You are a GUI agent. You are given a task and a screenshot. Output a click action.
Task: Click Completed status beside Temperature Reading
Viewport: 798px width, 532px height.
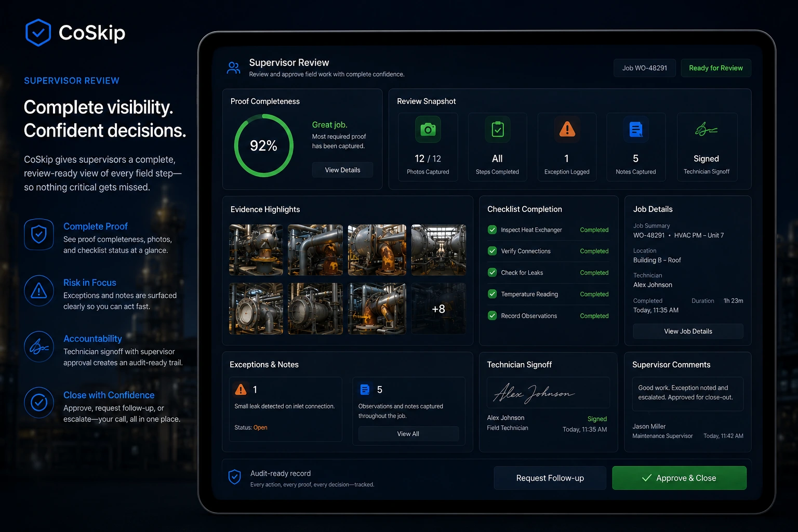pyautogui.click(x=594, y=294)
